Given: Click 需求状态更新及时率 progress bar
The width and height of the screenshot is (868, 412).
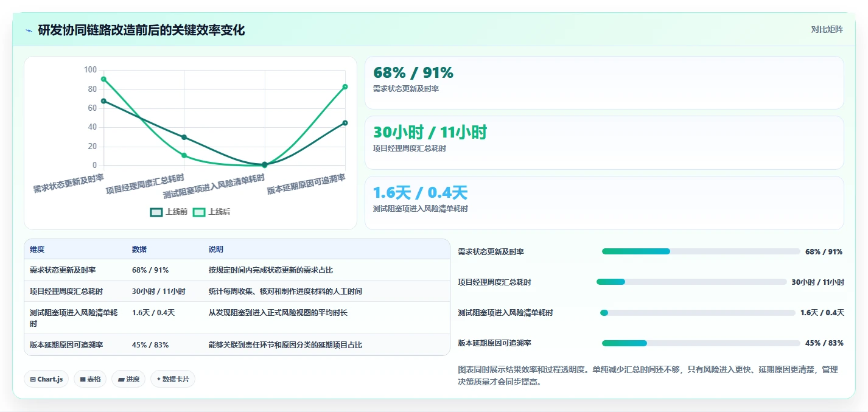Looking at the screenshot, I should tap(701, 251).
